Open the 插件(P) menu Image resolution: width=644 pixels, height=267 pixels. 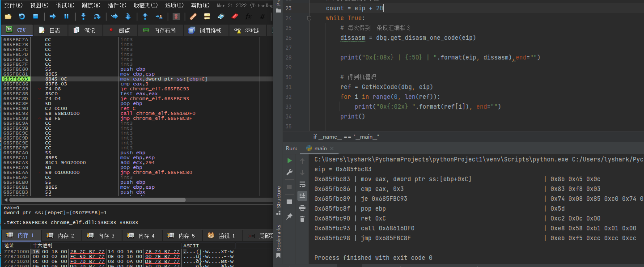118,5
